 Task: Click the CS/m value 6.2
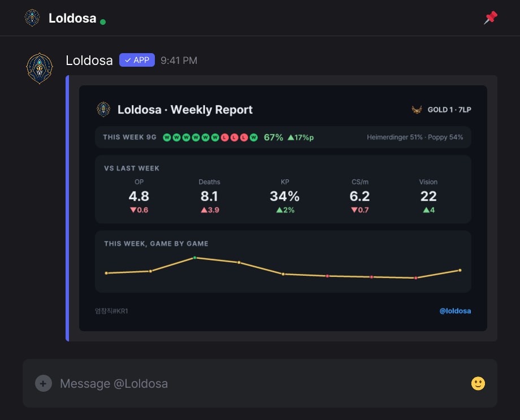[360, 196]
